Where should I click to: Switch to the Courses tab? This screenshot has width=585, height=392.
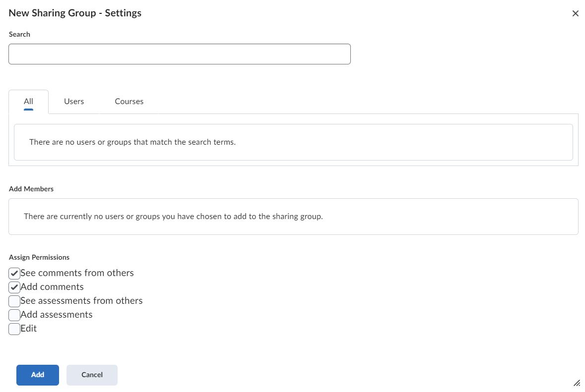[x=129, y=101]
